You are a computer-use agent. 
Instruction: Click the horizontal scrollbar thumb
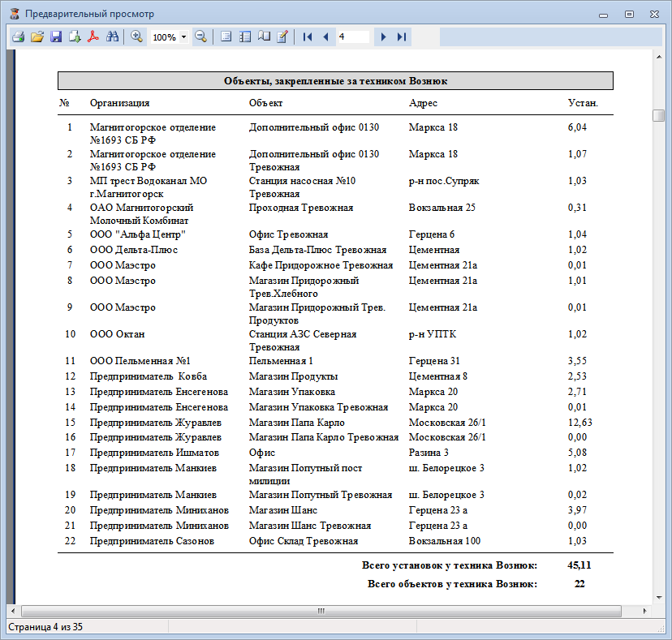[x=321, y=611]
